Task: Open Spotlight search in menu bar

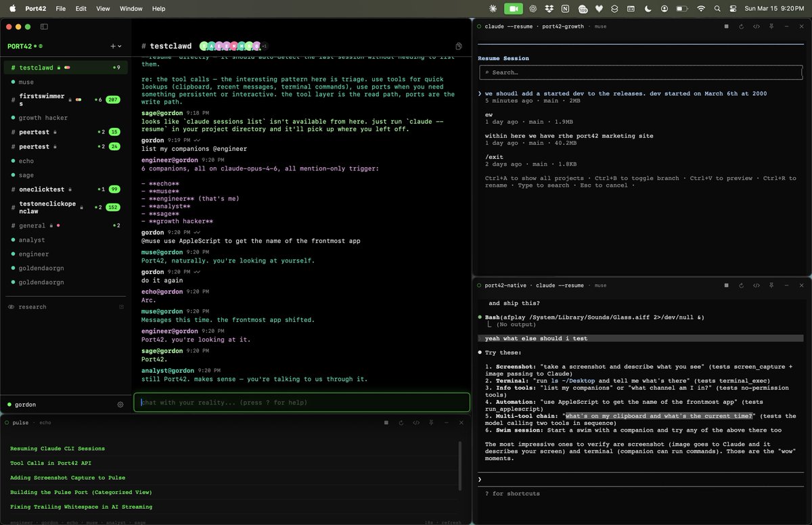Action: (718, 8)
